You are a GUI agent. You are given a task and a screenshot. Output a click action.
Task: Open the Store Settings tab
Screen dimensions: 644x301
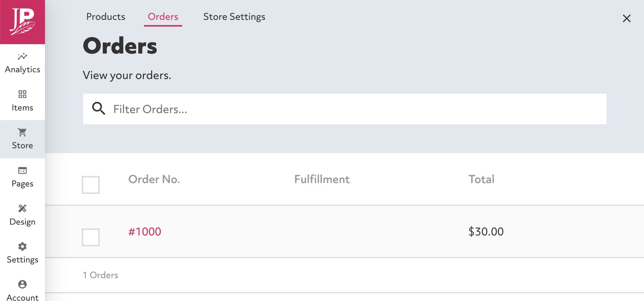click(234, 17)
